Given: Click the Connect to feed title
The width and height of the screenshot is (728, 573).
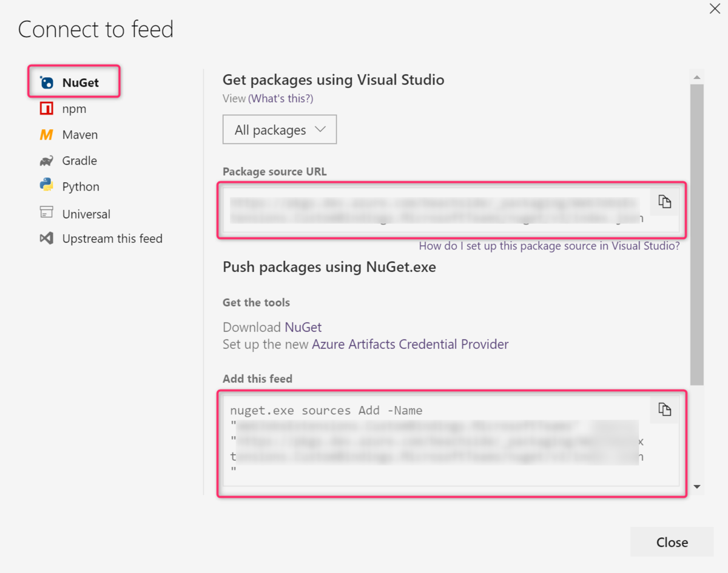Looking at the screenshot, I should pos(96,29).
